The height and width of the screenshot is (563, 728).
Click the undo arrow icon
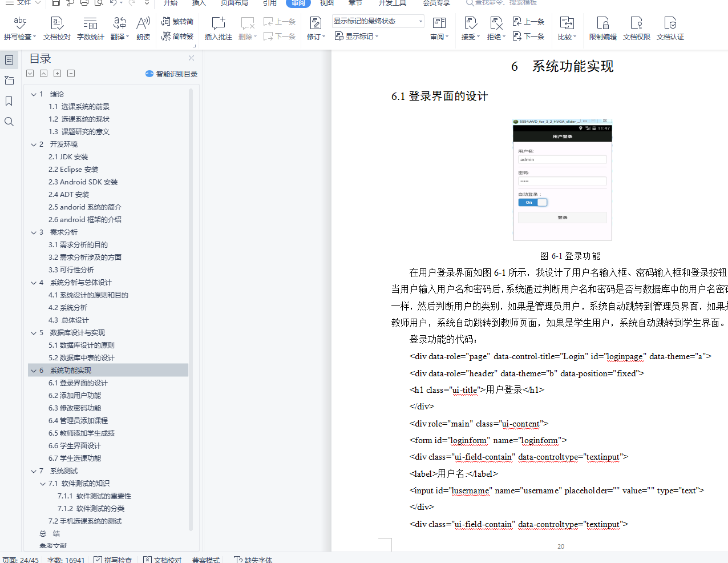click(x=113, y=3)
